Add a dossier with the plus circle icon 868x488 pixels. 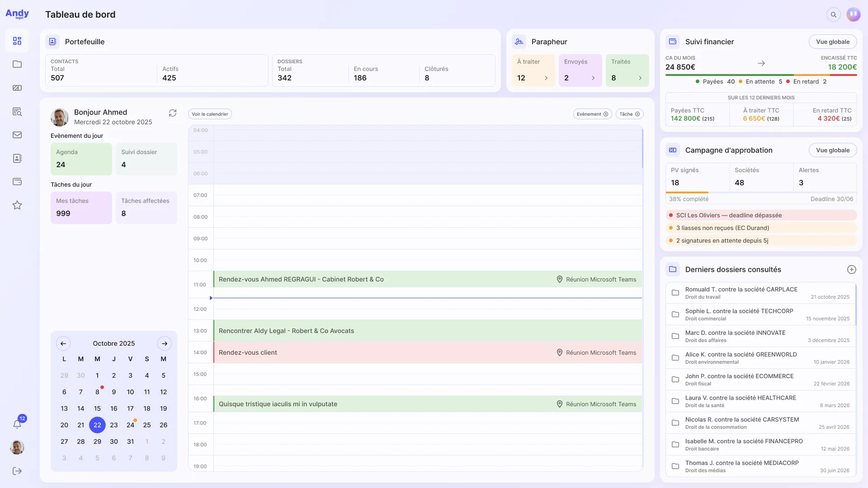click(x=851, y=269)
